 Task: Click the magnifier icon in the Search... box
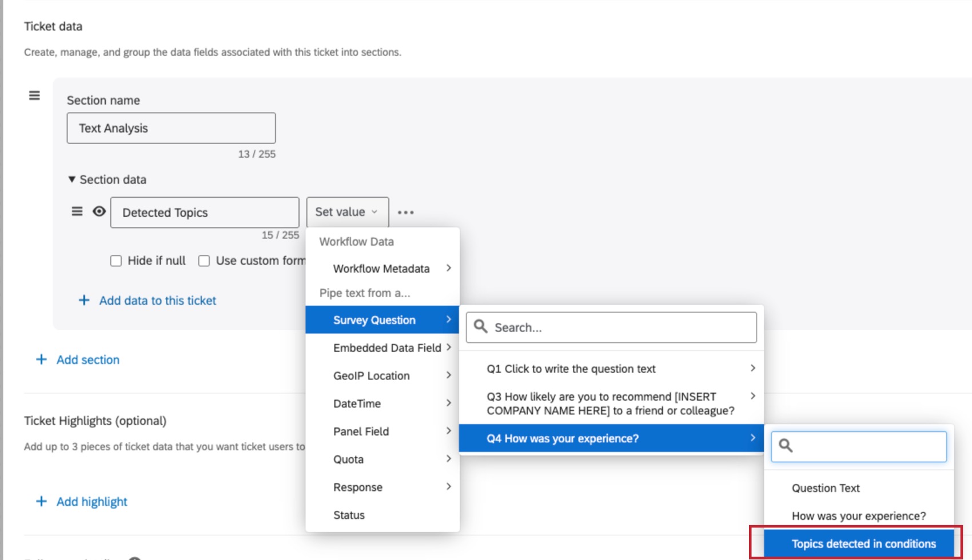tap(481, 326)
